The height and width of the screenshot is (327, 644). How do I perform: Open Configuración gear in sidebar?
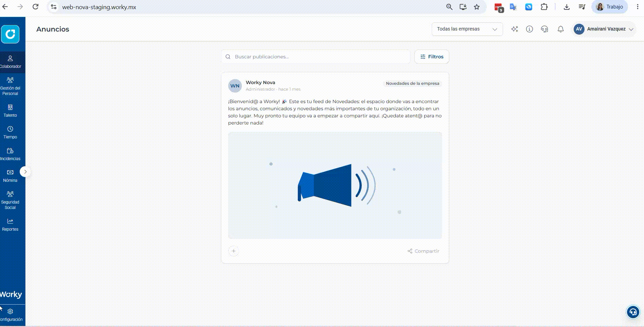10,315
